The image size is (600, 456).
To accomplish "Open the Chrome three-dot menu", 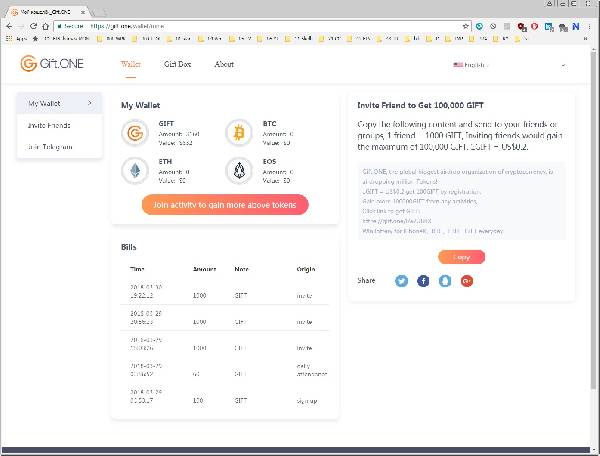I will click(x=590, y=26).
